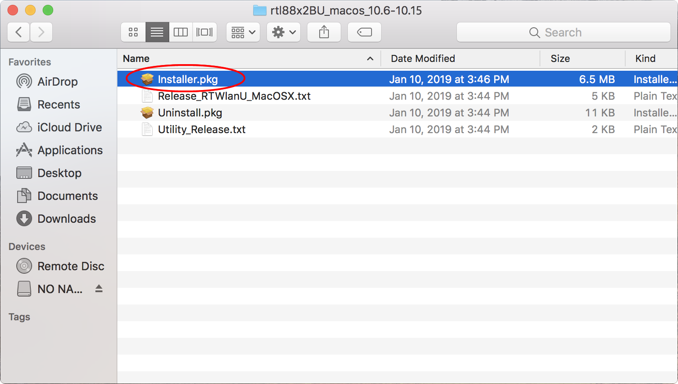This screenshot has height=384, width=678.
Task: Eject the NO NA... volume
Action: 99,288
